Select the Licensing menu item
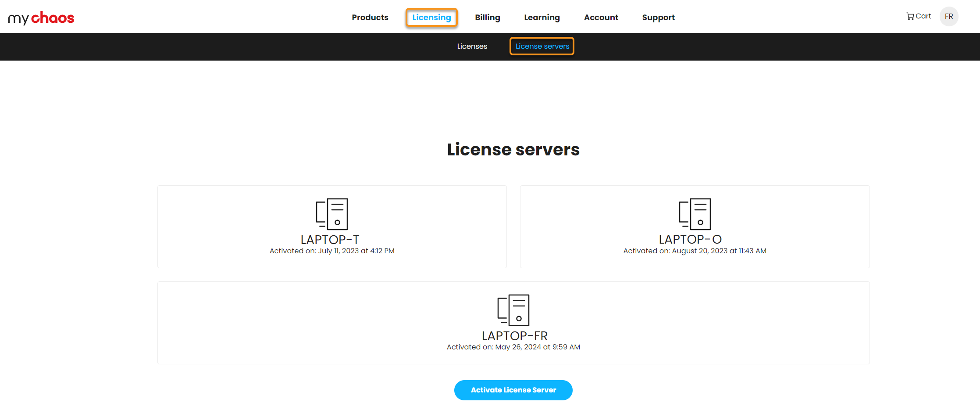This screenshot has height=410, width=980. 431,18
